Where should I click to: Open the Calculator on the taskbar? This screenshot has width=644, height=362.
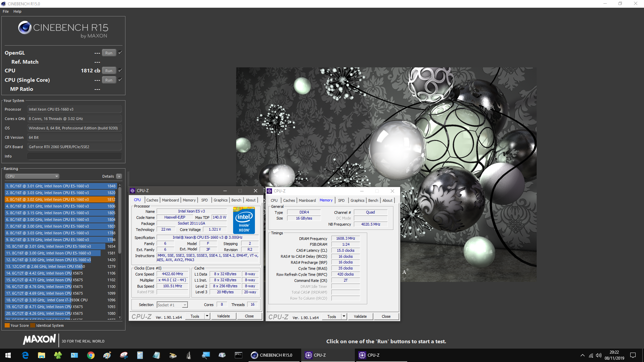point(140,355)
